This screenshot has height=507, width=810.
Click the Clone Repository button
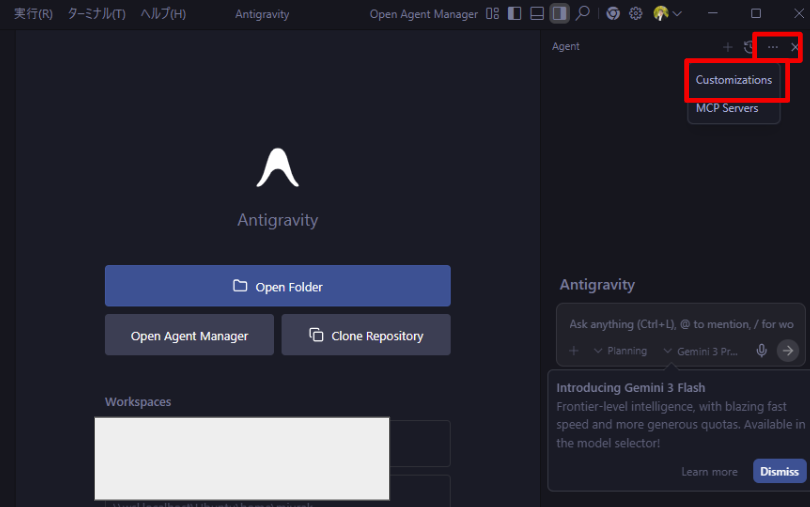366,335
